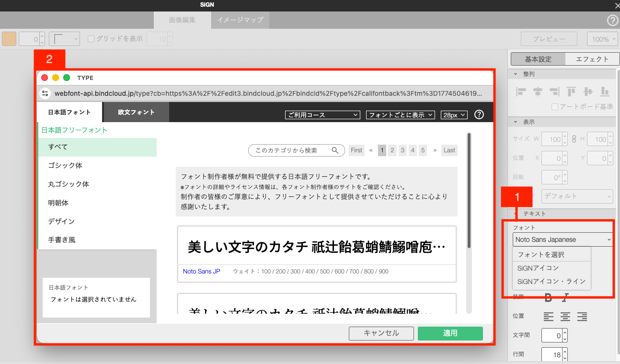Select 明朝体 in the font category list
620x364 pixels.
(57, 203)
